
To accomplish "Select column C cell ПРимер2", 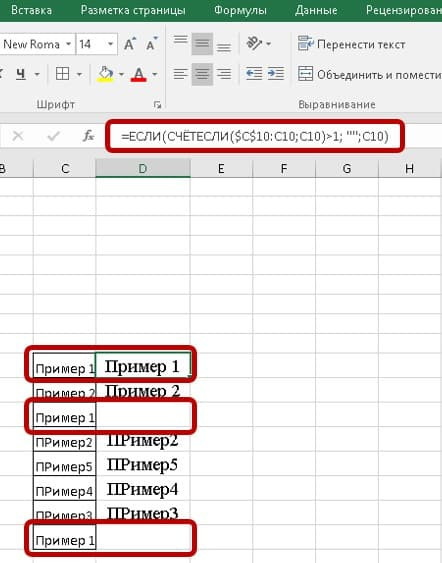I will tap(65, 439).
